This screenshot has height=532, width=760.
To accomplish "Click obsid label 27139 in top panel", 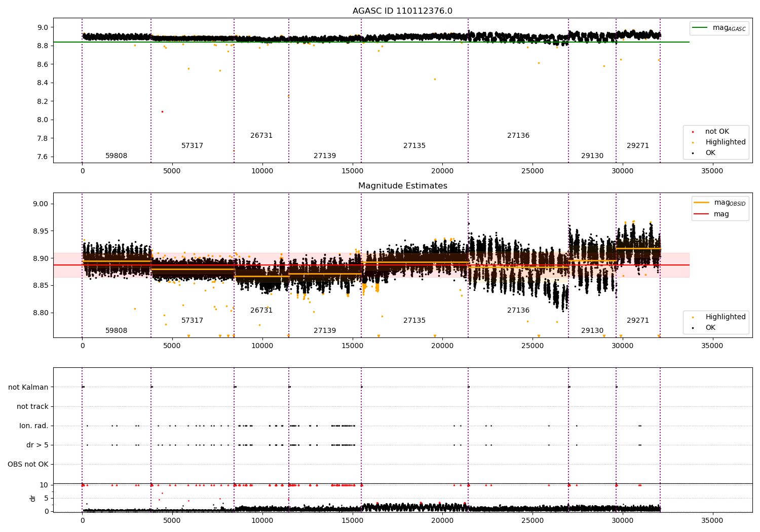I will click(x=325, y=156).
